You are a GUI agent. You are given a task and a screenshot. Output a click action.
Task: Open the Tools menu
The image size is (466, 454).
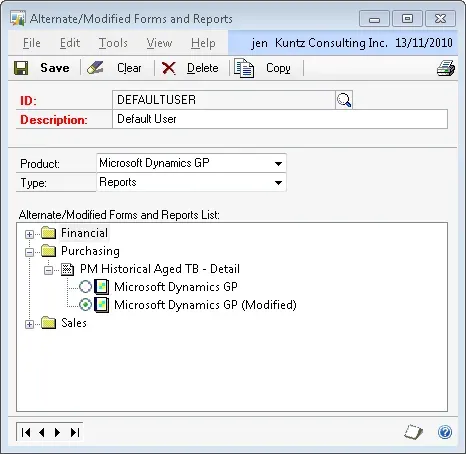[x=113, y=43]
